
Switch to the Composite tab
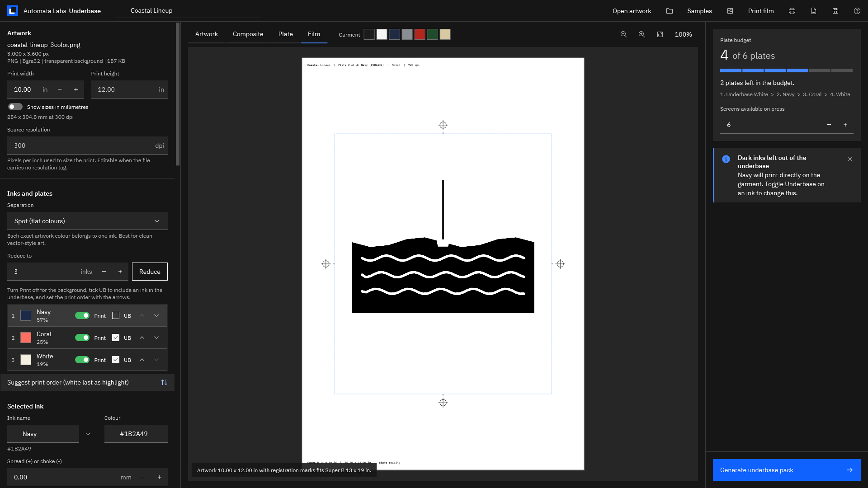coord(248,34)
